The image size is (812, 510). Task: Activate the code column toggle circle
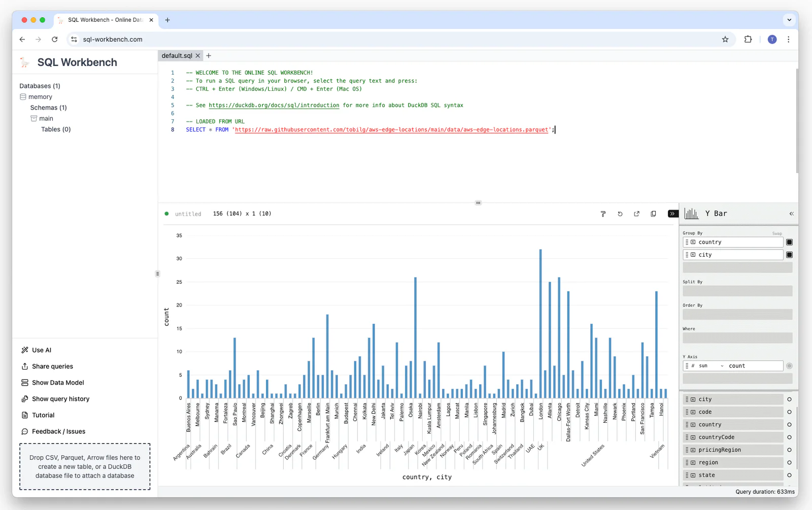789,412
